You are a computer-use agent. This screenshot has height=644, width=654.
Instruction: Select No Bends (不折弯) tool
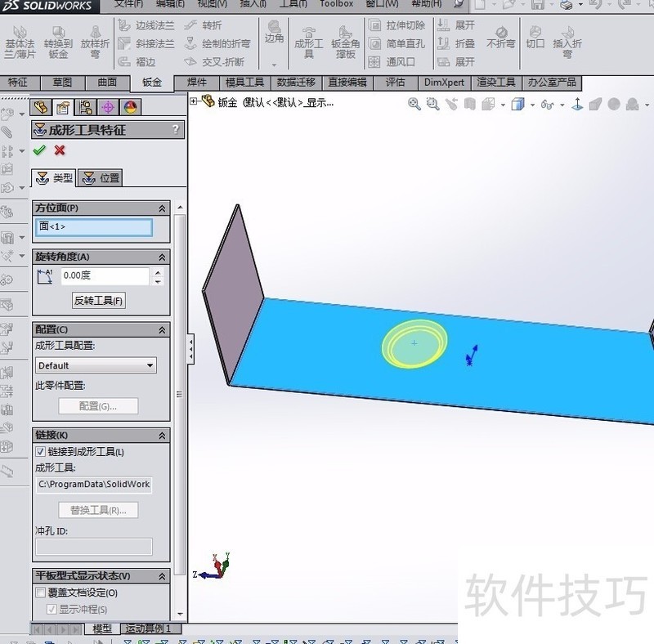501,38
